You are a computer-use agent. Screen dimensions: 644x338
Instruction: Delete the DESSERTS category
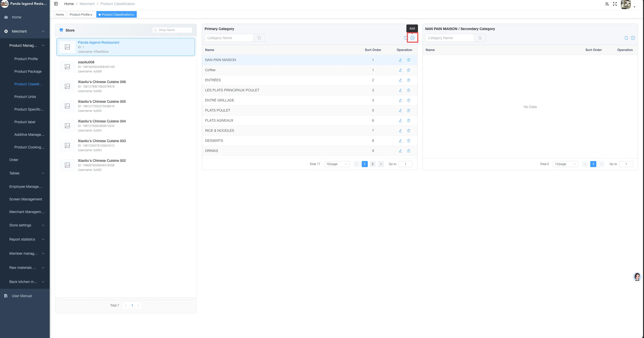tap(408, 141)
